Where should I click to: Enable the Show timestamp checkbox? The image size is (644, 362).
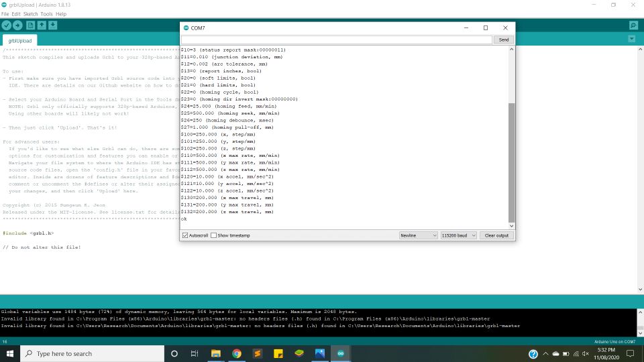[x=213, y=235]
